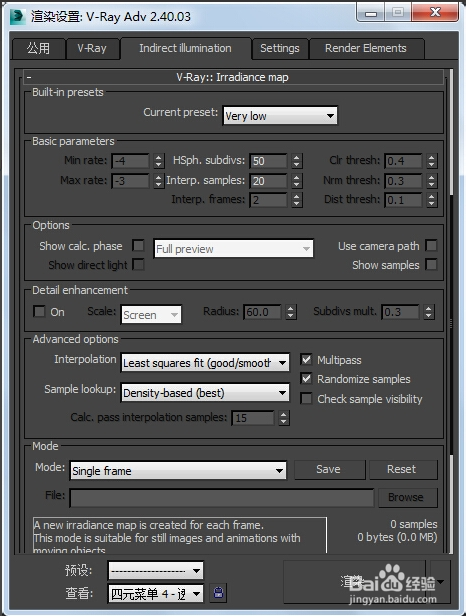Switch to the 公用 tab
Image resolution: width=466 pixels, height=616 pixels.
pos(38,48)
